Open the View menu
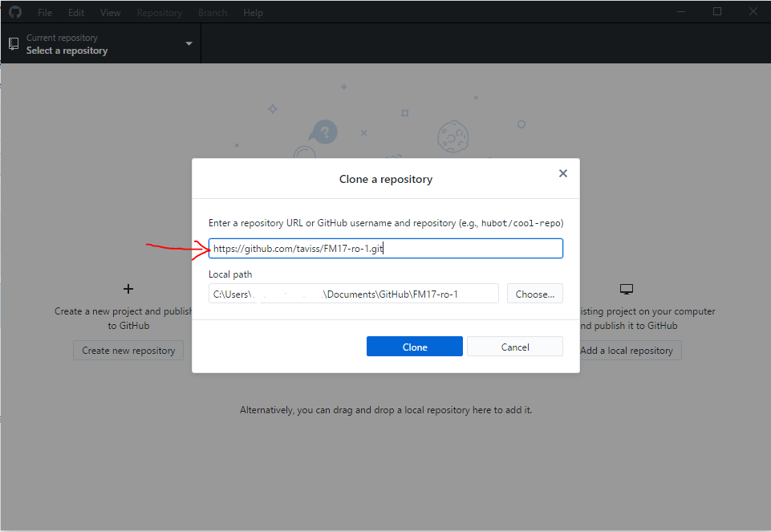The width and height of the screenshot is (771, 532). pos(110,13)
